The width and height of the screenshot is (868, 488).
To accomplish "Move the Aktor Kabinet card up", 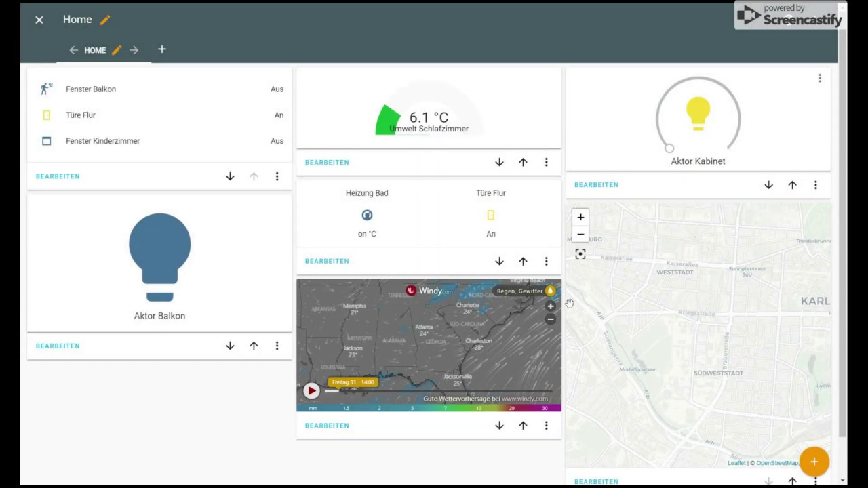I will pos(792,185).
